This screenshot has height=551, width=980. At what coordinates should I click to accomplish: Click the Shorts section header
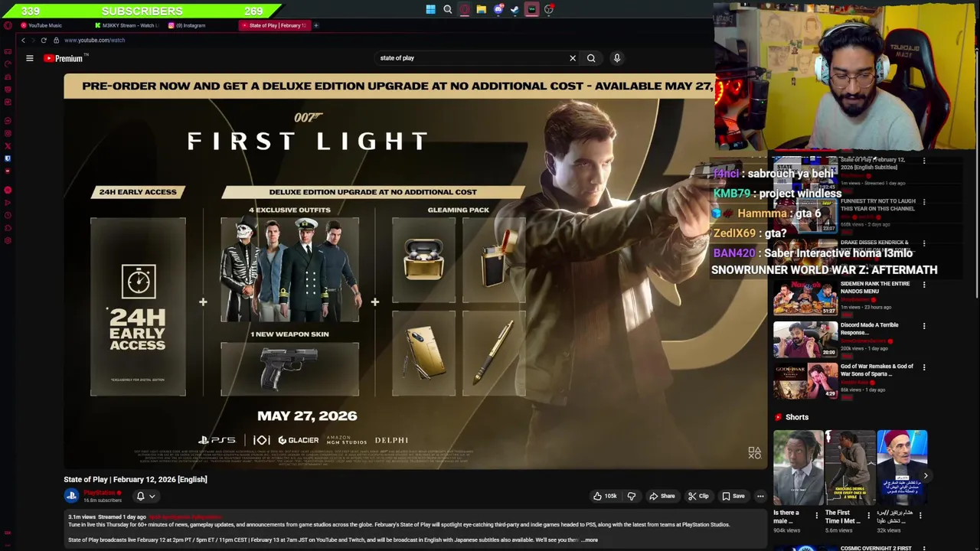coord(792,417)
